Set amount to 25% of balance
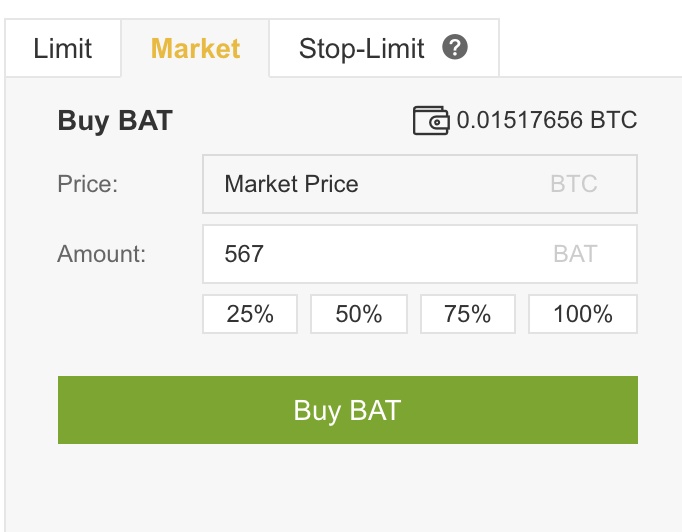 click(x=250, y=314)
